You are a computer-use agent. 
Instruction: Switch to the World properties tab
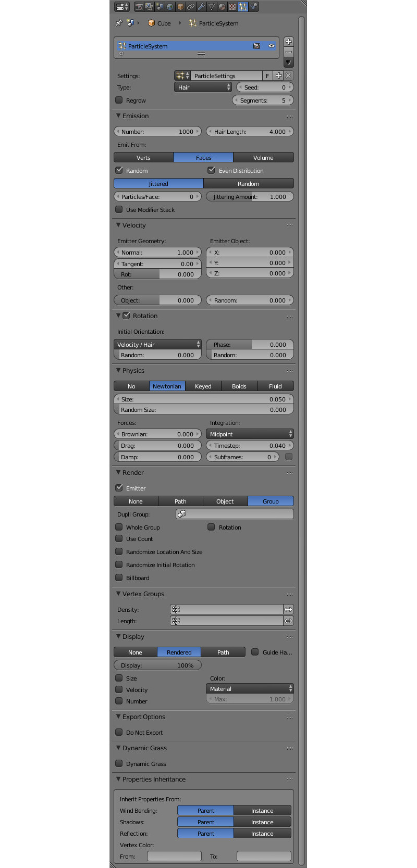point(170,7)
